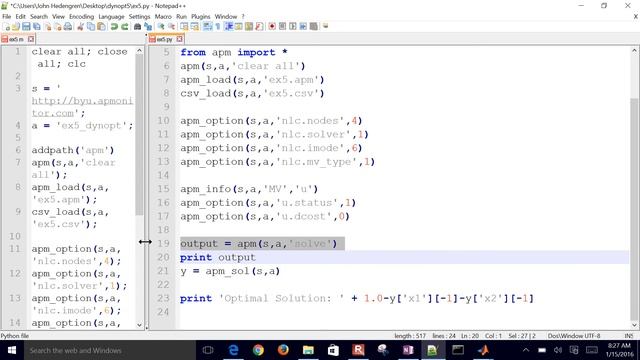This screenshot has height=360, width=640.
Task: Open Find with the binoculars icon
Action: [x=138, y=27]
